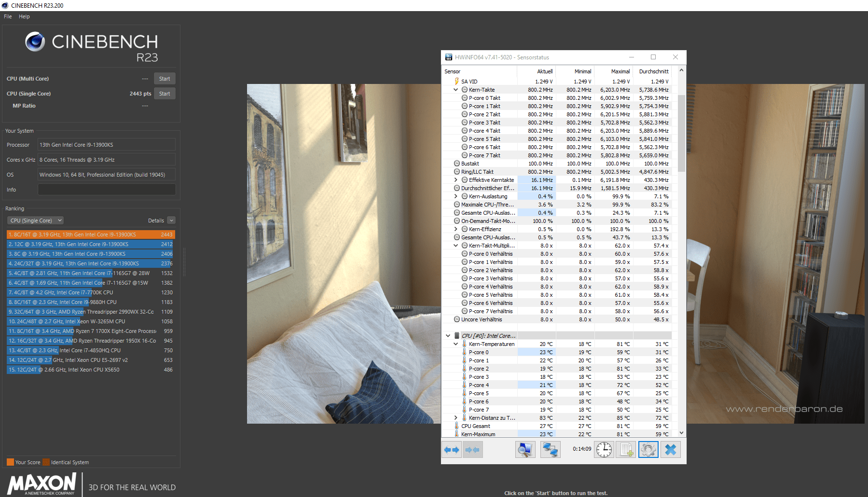Image resolution: width=868 pixels, height=497 pixels.
Task: Click the icon beside P-core 7 Verhältnis
Action: [x=464, y=311]
